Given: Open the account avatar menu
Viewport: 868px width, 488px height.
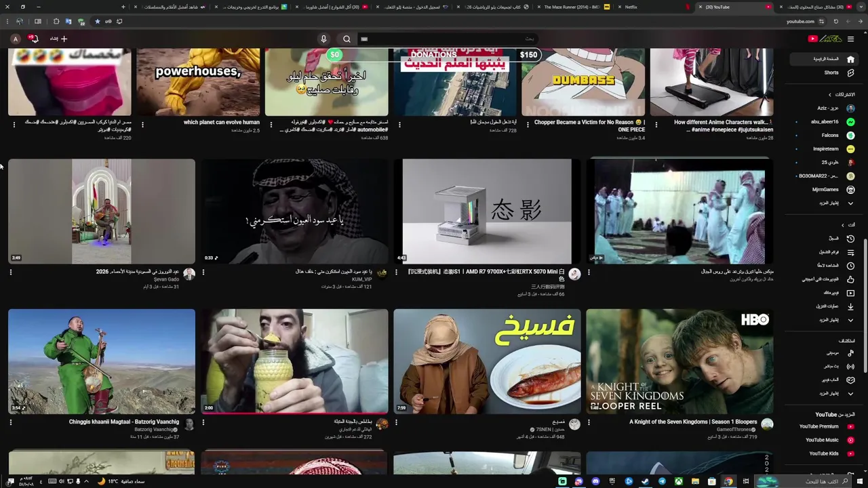Looking at the screenshot, I should [x=16, y=39].
